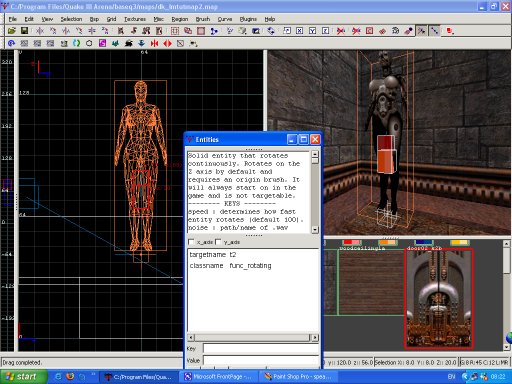
Task: Hollow the selected brush
Action: (201, 31)
